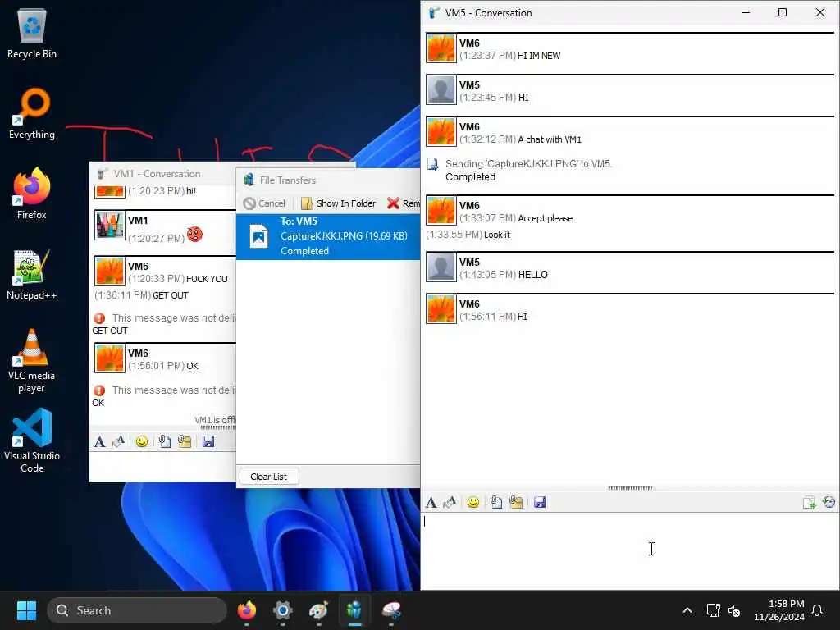Open Paint app in taskbar
The height and width of the screenshot is (630, 840).
tap(318, 610)
